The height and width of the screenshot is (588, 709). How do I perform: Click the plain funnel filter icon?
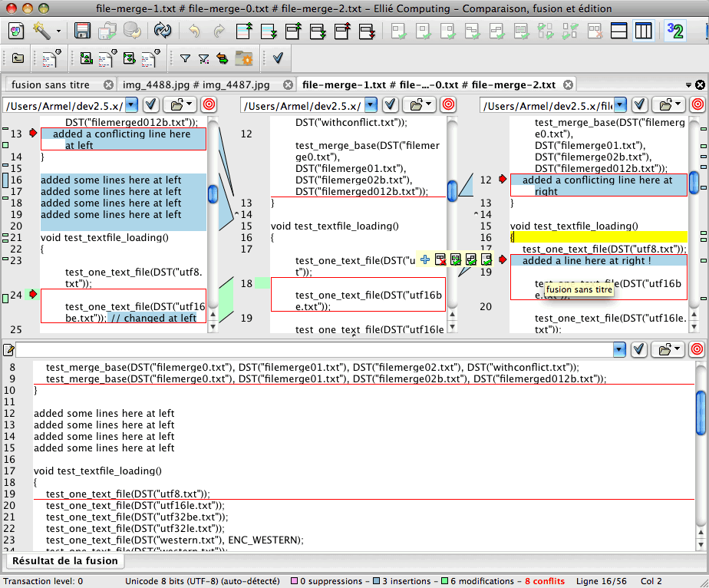coord(185,58)
